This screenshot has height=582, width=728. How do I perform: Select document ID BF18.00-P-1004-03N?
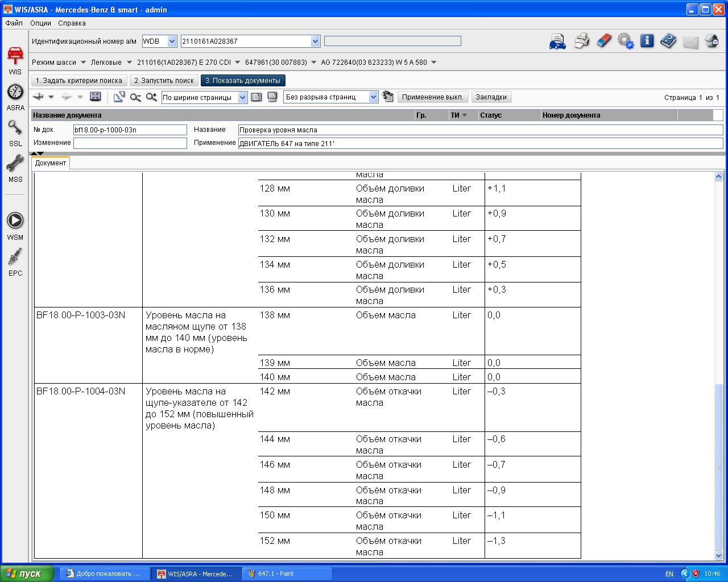click(81, 391)
